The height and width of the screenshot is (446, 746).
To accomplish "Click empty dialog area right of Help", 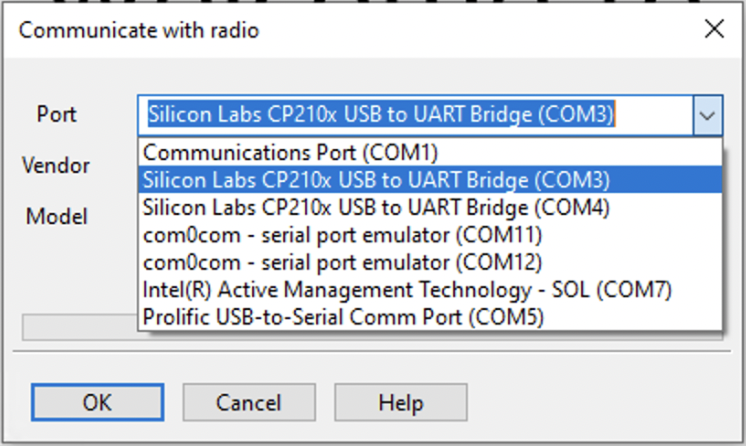I will coord(599,402).
